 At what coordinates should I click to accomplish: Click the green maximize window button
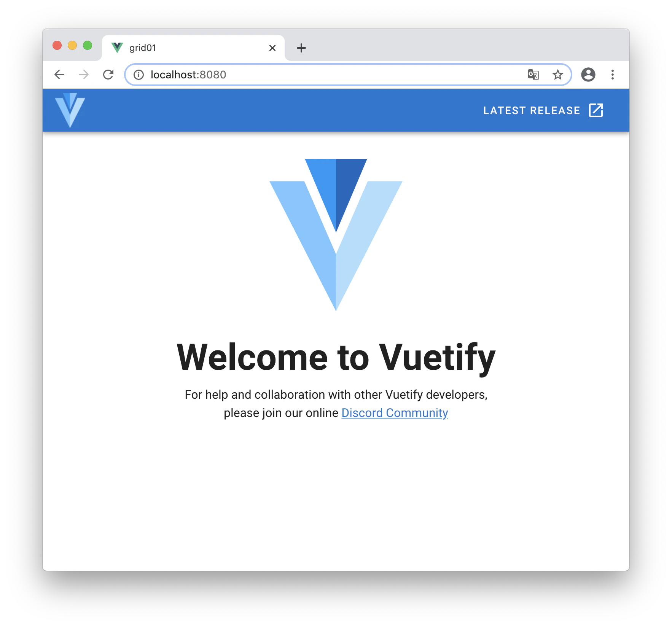tap(88, 45)
